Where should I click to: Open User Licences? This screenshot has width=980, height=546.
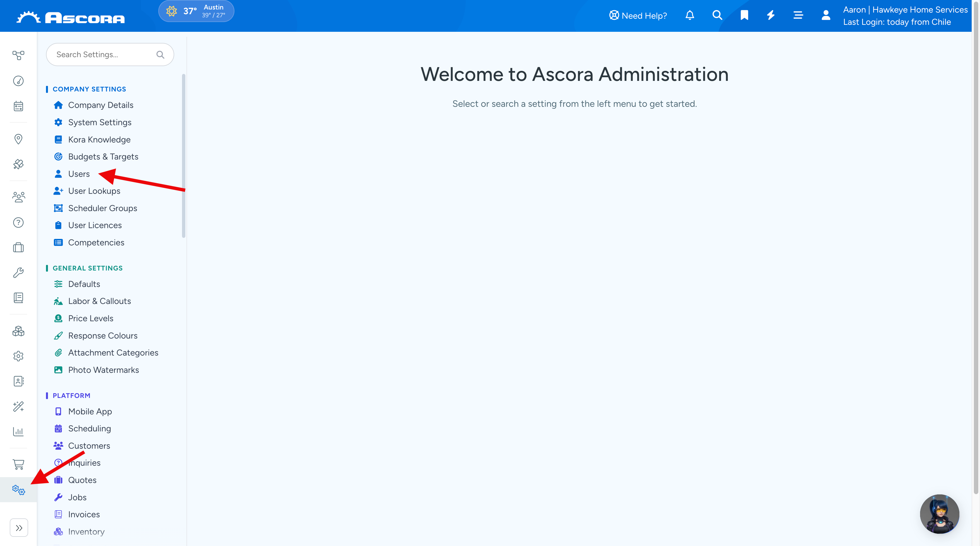point(88,225)
